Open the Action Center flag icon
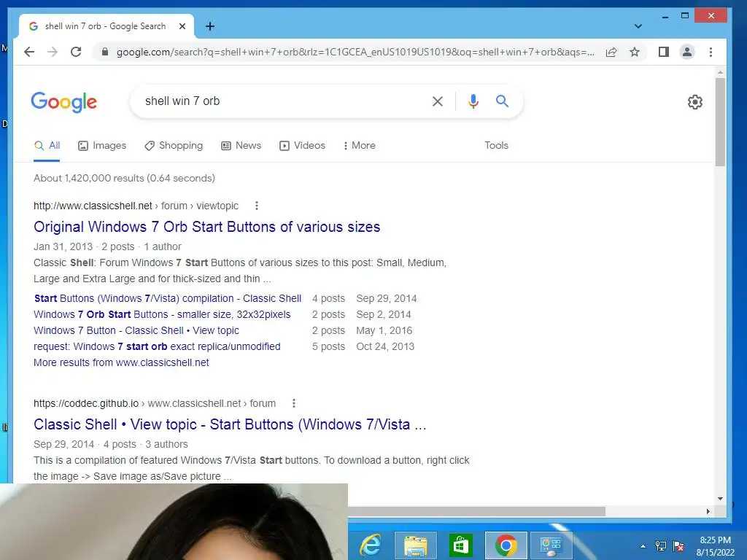This screenshot has height=560, width=747. pos(678,546)
